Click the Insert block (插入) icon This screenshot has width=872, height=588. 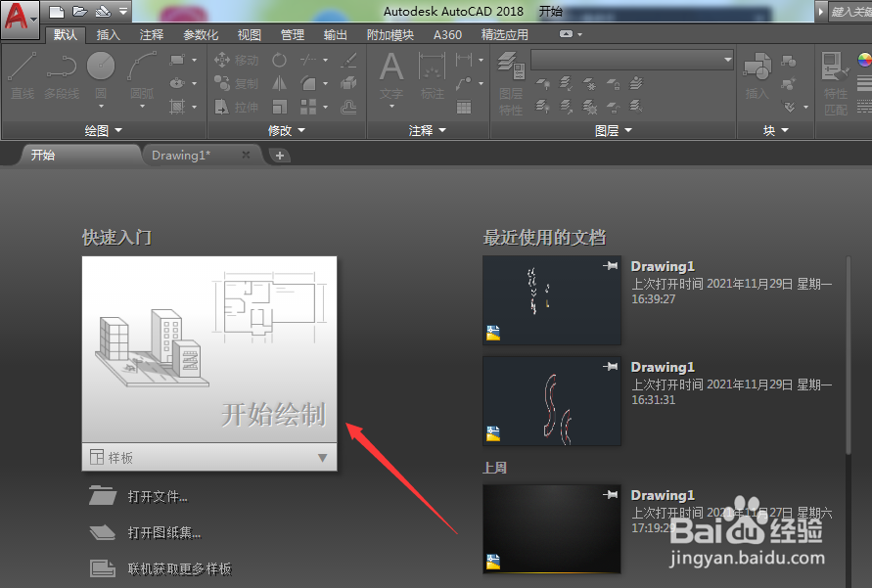pos(757,76)
